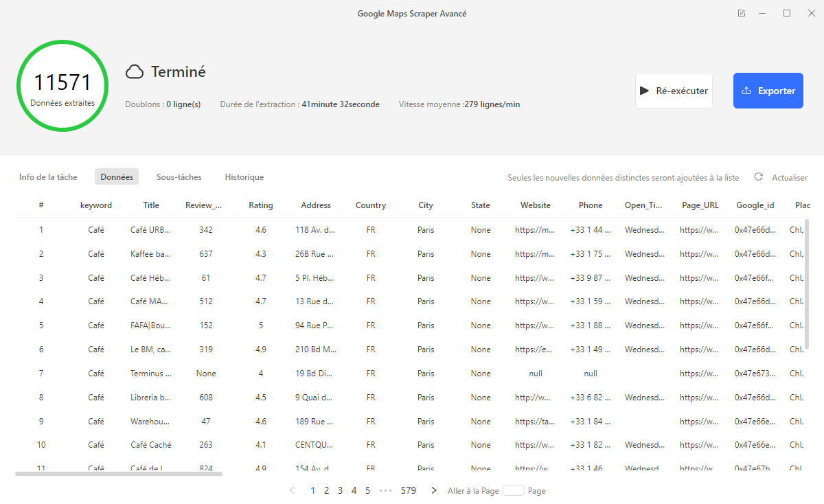
Task: Jump to page 579
Action: pos(409,490)
